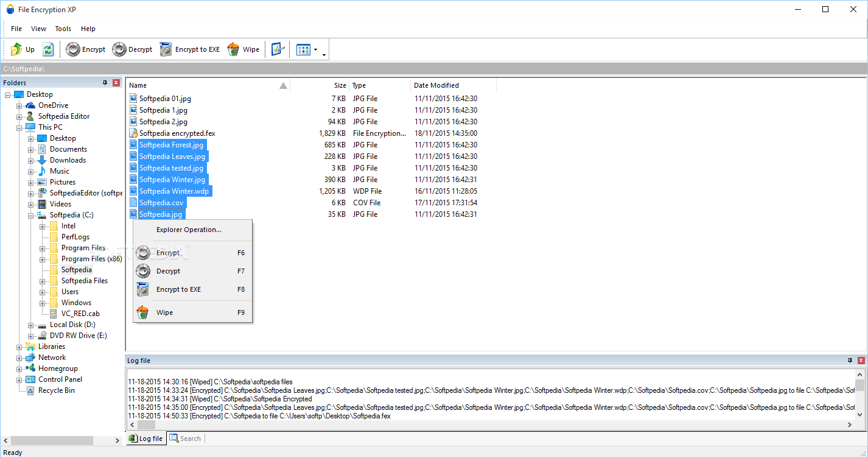Select OneDrive in the folder tree

[x=53, y=105]
